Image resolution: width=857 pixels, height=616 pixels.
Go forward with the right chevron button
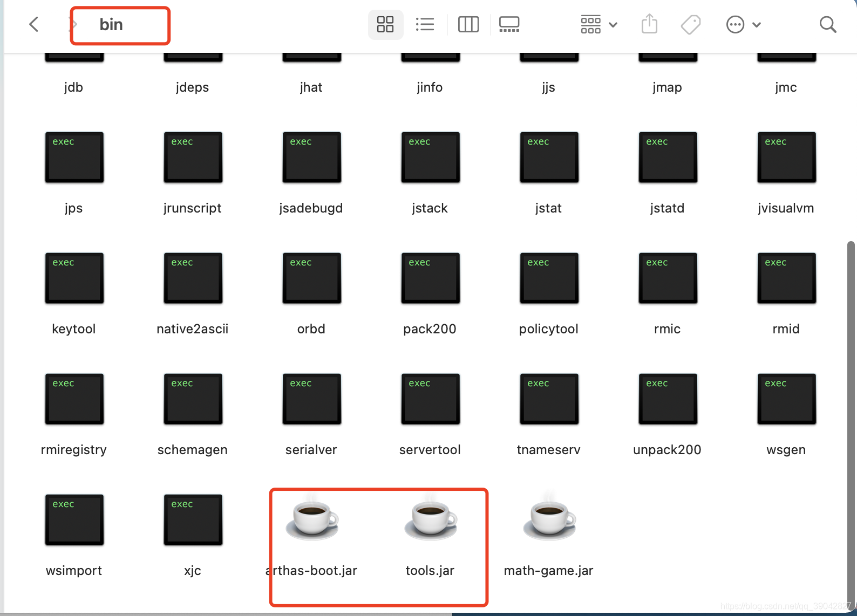74,24
